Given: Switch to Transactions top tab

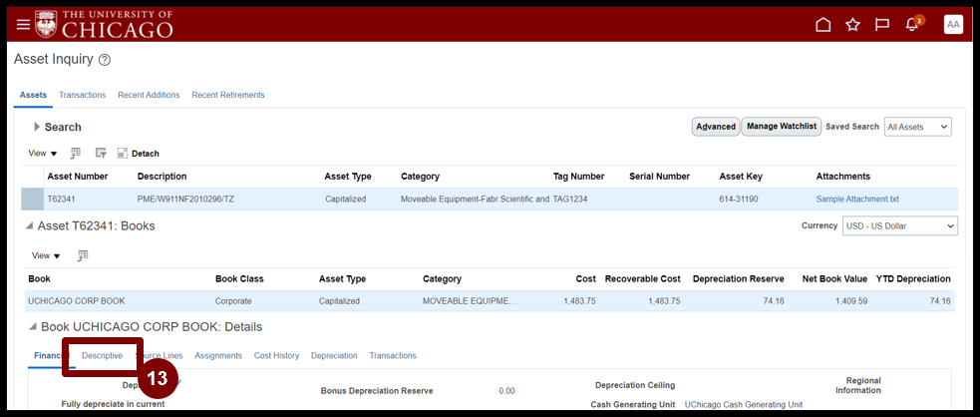Looking at the screenshot, I should 83,95.
